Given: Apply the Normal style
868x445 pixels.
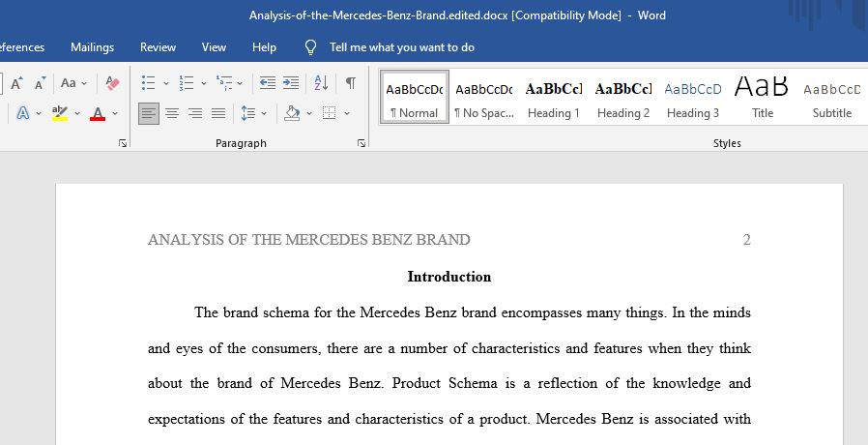Looking at the screenshot, I should click(414, 97).
